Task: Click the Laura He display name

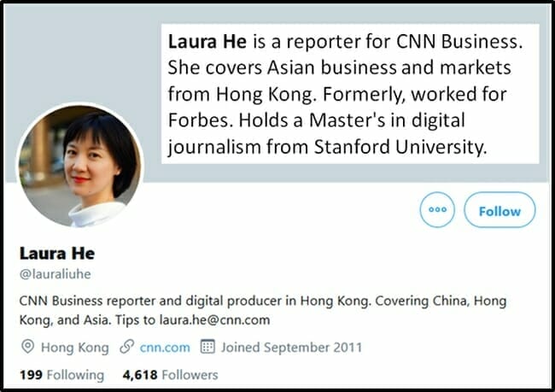Action: click(57, 254)
